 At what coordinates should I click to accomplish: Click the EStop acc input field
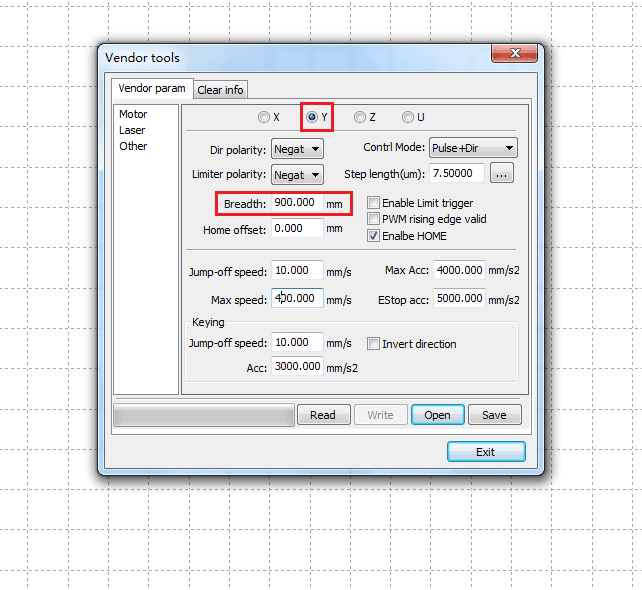459,298
